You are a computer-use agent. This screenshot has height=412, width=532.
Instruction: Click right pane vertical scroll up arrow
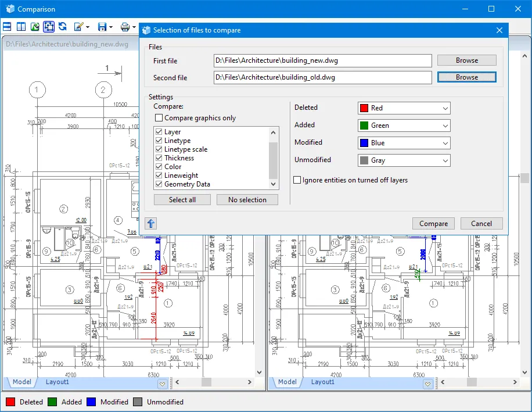[524, 56]
